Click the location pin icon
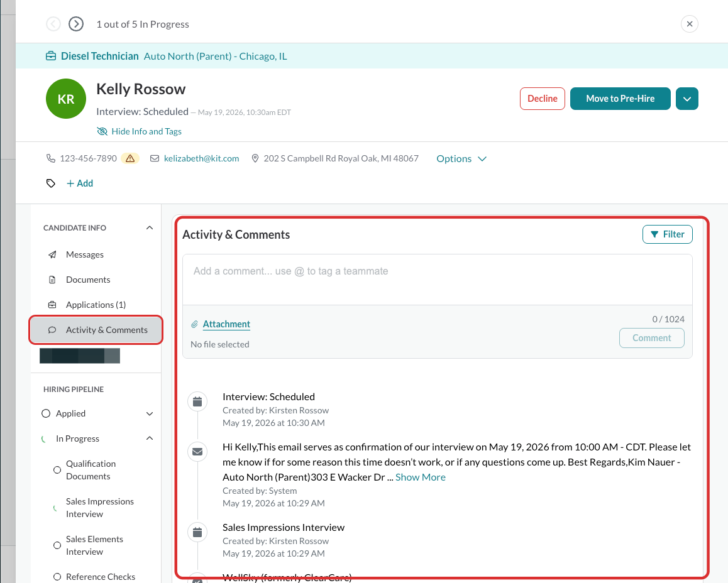This screenshot has height=583, width=728. (x=255, y=158)
